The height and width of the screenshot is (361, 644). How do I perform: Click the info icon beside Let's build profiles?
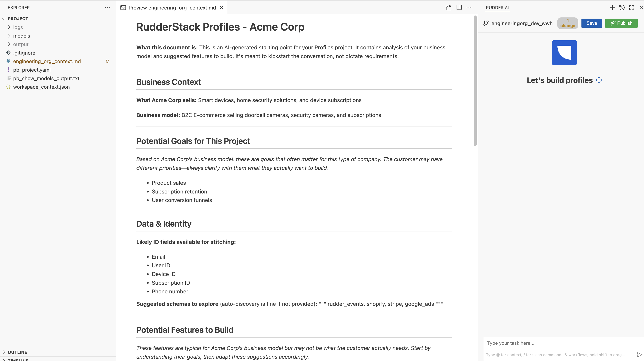[x=599, y=80]
